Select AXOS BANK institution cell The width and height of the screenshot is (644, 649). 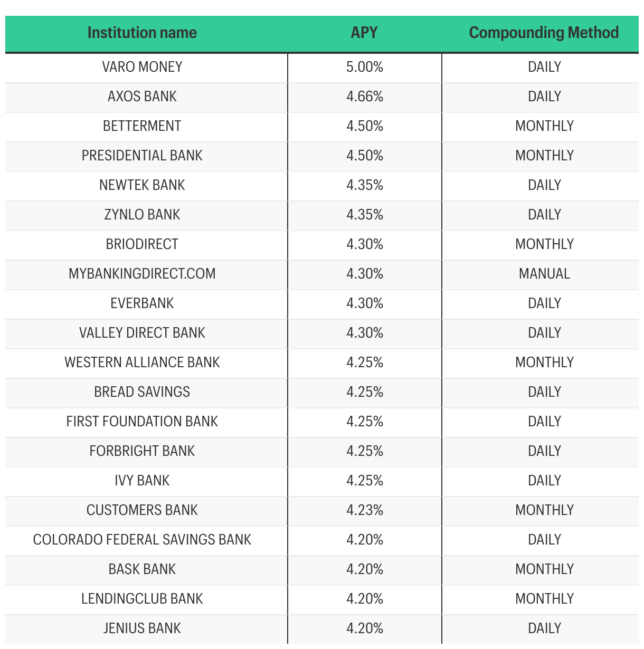tap(142, 97)
